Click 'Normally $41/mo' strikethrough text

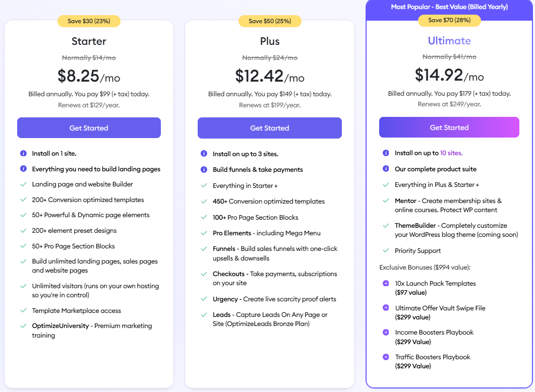pos(449,57)
